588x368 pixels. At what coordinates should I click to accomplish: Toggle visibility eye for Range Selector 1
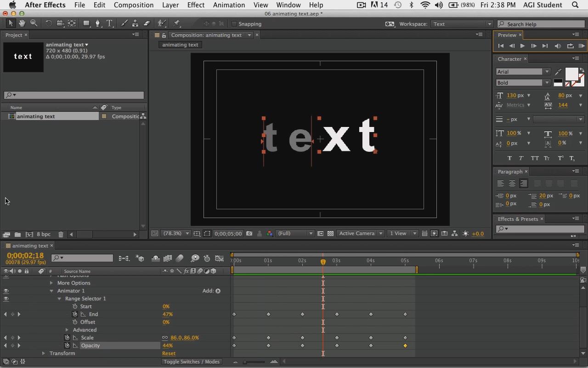[6, 299]
